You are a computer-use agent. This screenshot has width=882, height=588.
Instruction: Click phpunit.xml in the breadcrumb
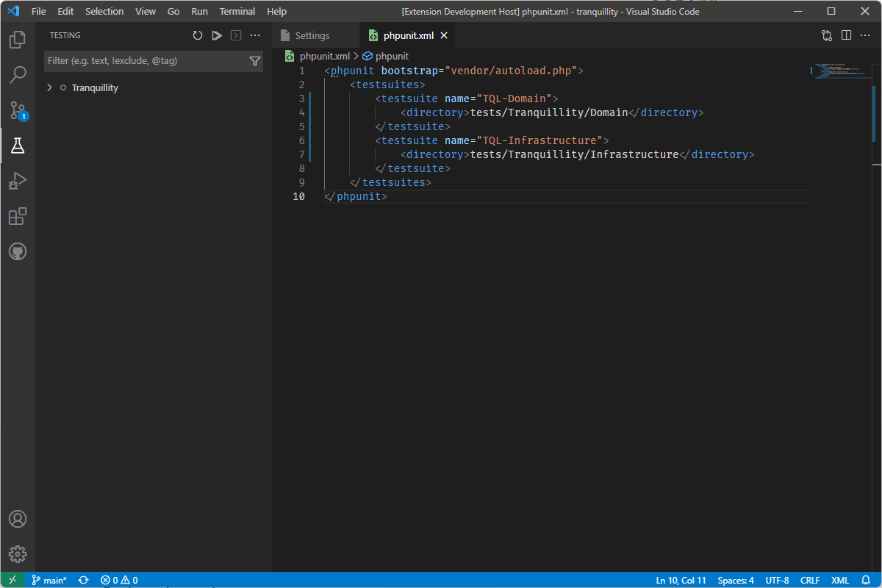pos(325,56)
